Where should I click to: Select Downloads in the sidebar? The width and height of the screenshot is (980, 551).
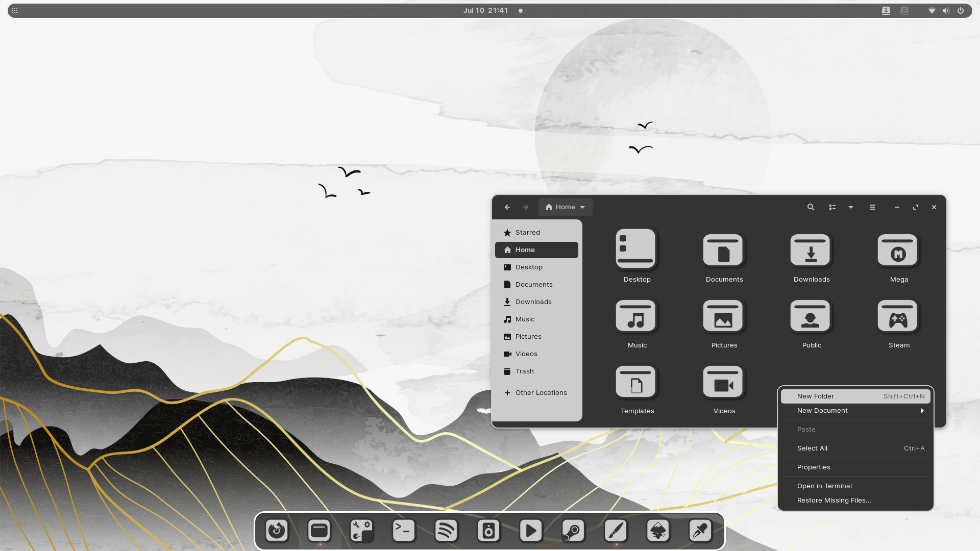[x=536, y=302]
